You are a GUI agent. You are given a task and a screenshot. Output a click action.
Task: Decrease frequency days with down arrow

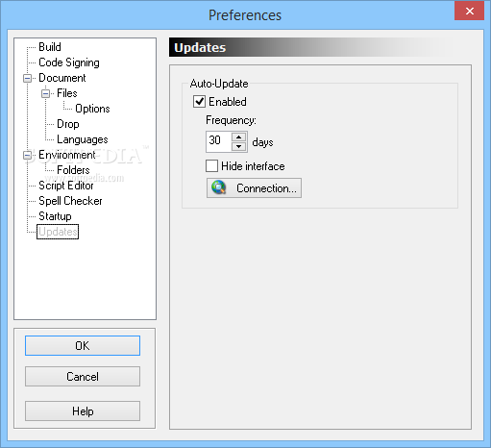[x=238, y=146]
